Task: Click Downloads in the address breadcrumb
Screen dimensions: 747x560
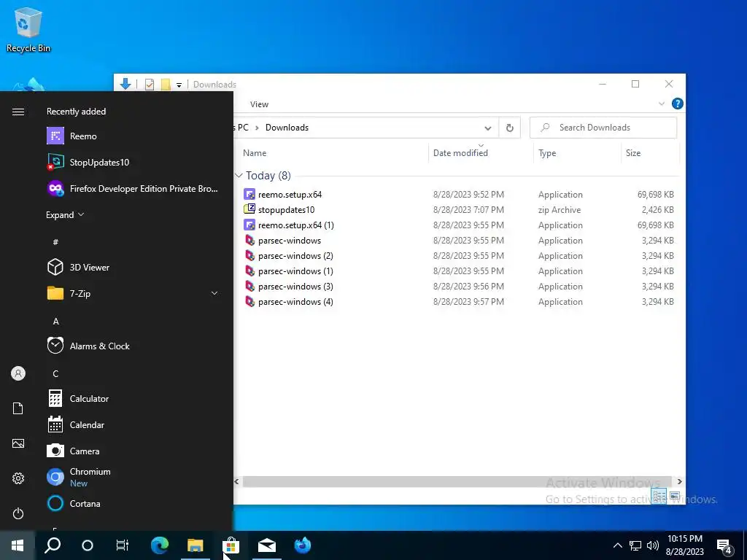Action: click(x=287, y=128)
